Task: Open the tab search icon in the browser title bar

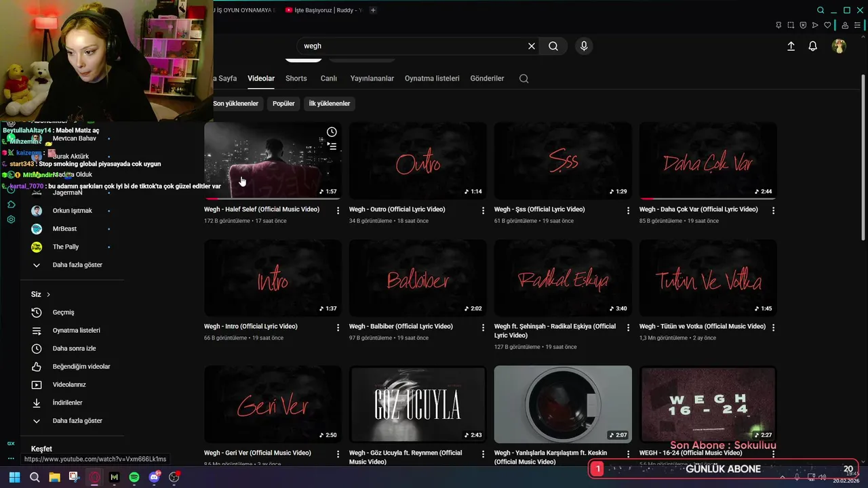Action: 821,10
